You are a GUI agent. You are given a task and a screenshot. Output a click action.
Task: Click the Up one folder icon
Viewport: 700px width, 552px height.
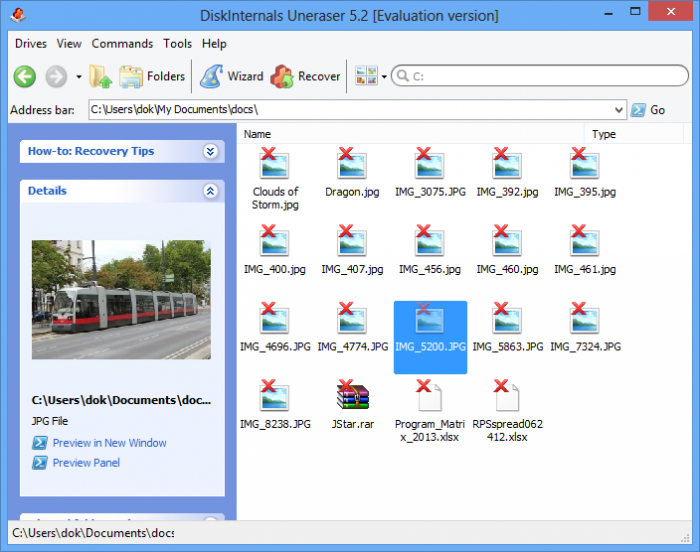pos(99,76)
